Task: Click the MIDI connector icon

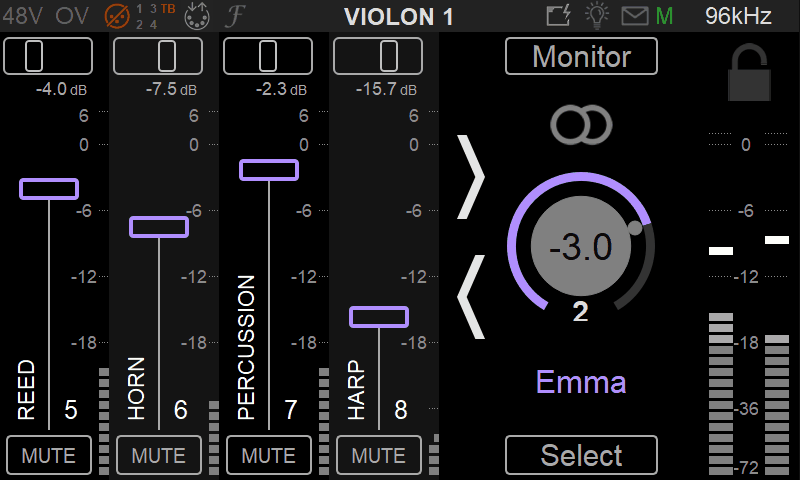Action: tap(197, 15)
